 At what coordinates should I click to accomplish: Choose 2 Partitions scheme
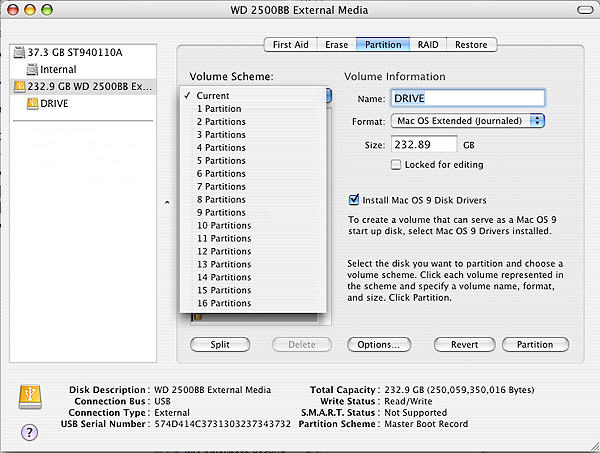tap(253, 122)
